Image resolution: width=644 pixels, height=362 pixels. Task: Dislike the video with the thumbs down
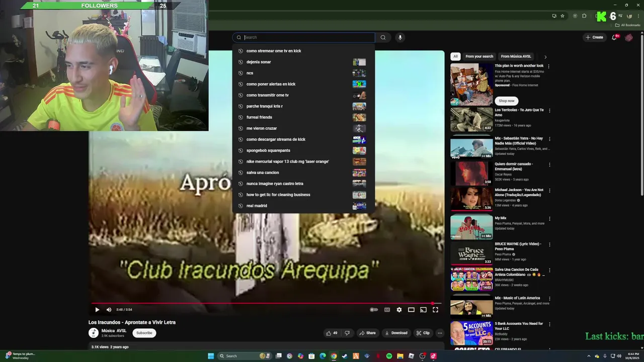coord(347,333)
